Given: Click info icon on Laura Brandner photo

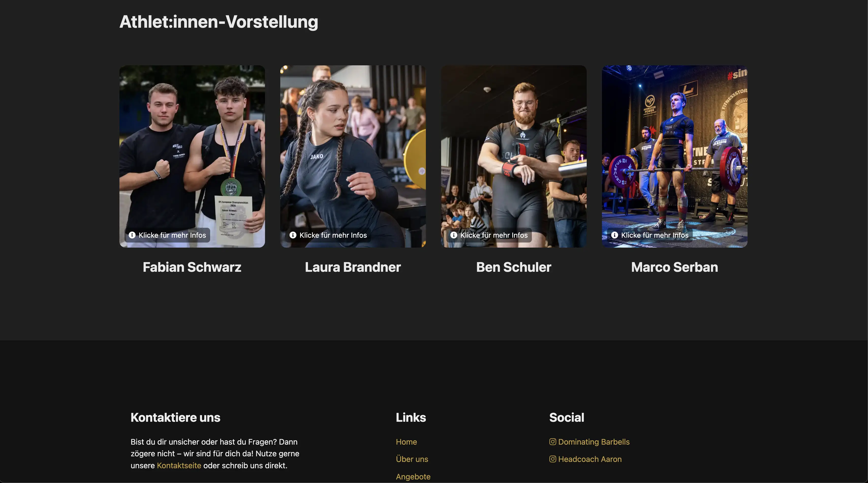Looking at the screenshot, I should click(x=293, y=235).
